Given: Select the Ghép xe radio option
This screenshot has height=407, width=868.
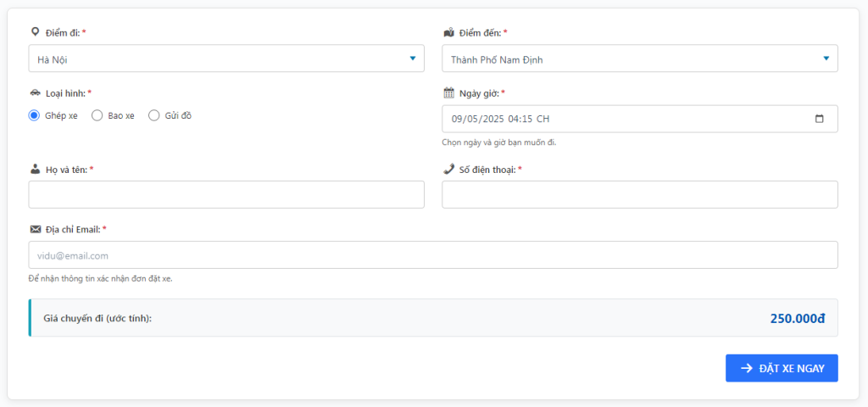Looking at the screenshot, I should coord(34,115).
